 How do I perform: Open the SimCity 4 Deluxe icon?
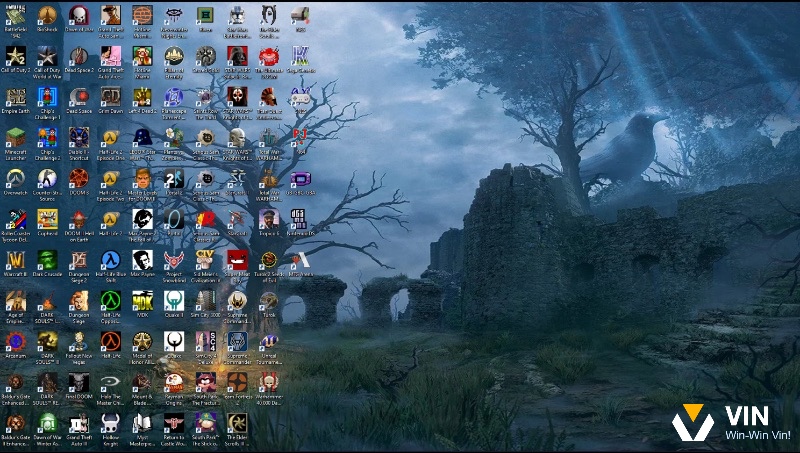click(205, 342)
